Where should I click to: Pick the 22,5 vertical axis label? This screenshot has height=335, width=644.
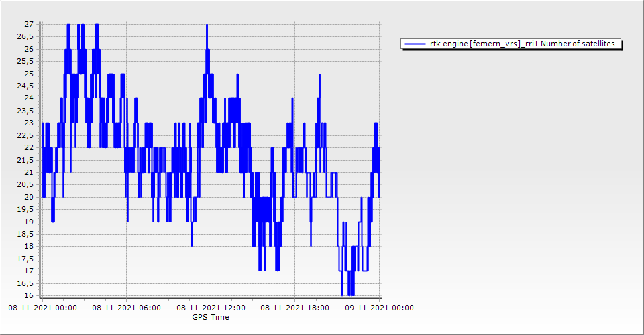coord(25,135)
